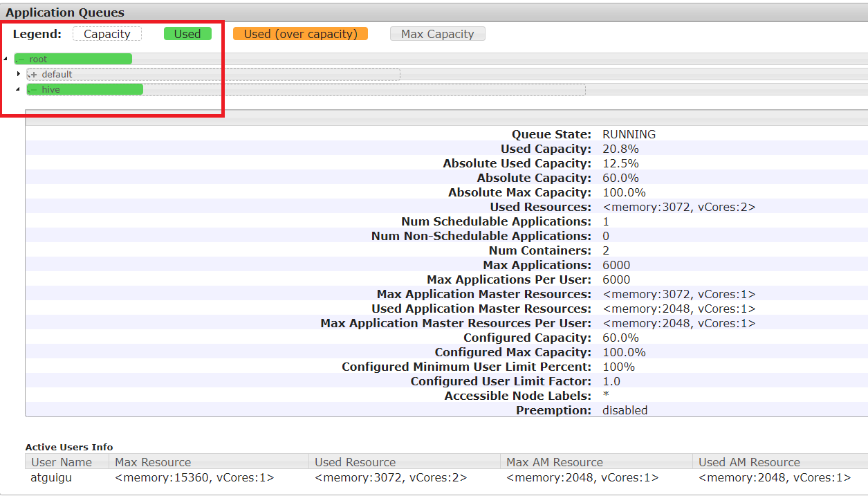The image size is (868, 496).
Task: Sort by Max Resource column header
Action: coord(210,462)
